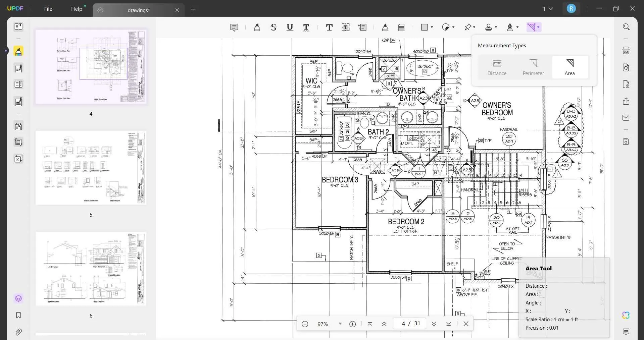Select the text box tool

346,27
